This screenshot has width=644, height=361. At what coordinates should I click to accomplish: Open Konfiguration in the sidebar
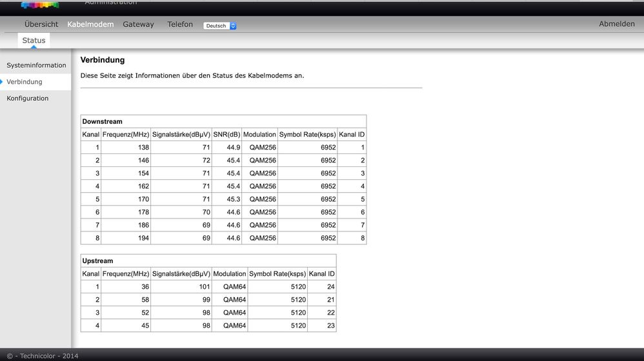tap(28, 98)
